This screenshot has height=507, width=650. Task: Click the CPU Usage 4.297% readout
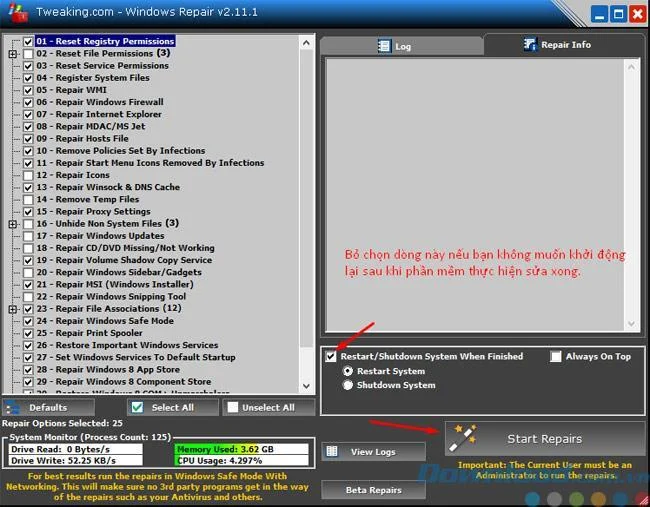pos(242,461)
